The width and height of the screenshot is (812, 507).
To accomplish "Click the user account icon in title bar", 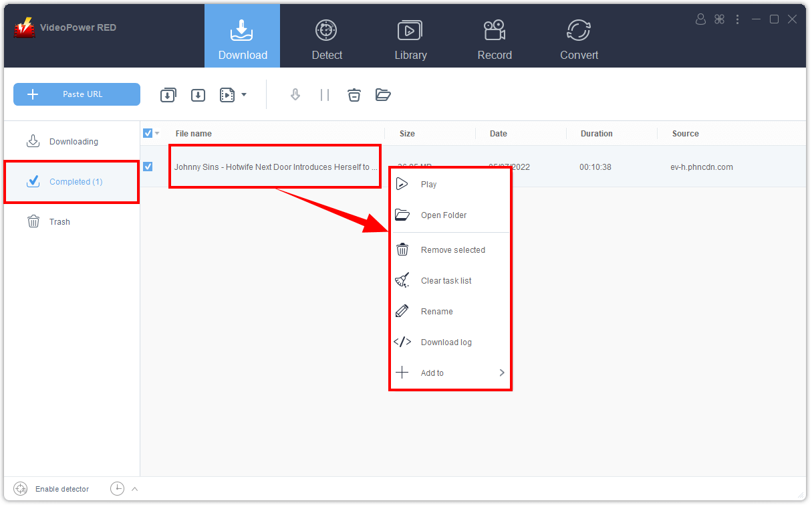I will (x=700, y=19).
